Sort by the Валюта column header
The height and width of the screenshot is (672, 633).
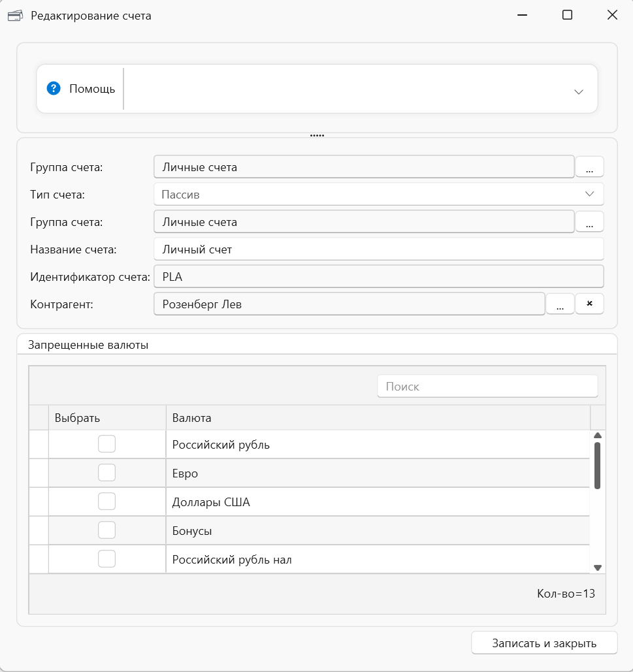click(x=378, y=418)
